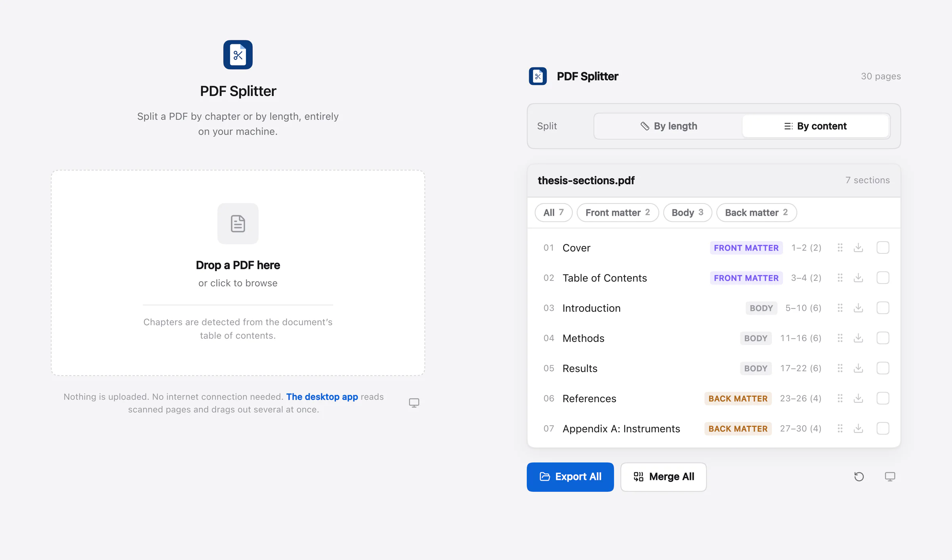Click monitor icon next to reset icon

[890, 477]
